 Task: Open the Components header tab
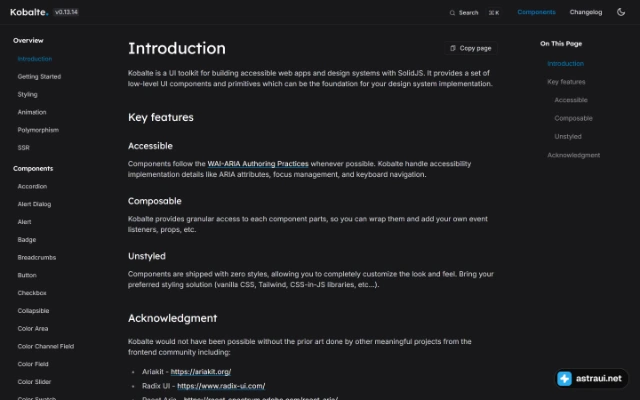536,12
